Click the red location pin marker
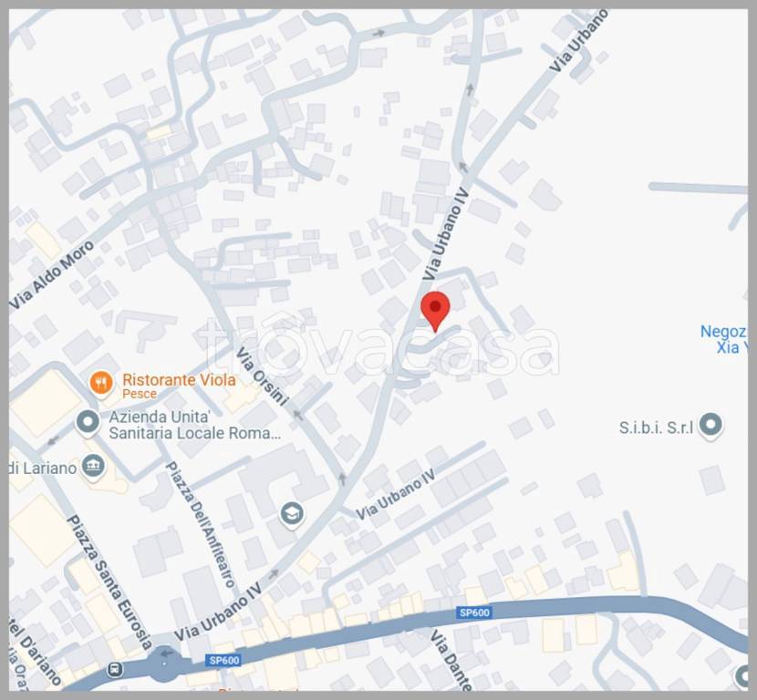The width and height of the screenshot is (757, 700). point(435,312)
